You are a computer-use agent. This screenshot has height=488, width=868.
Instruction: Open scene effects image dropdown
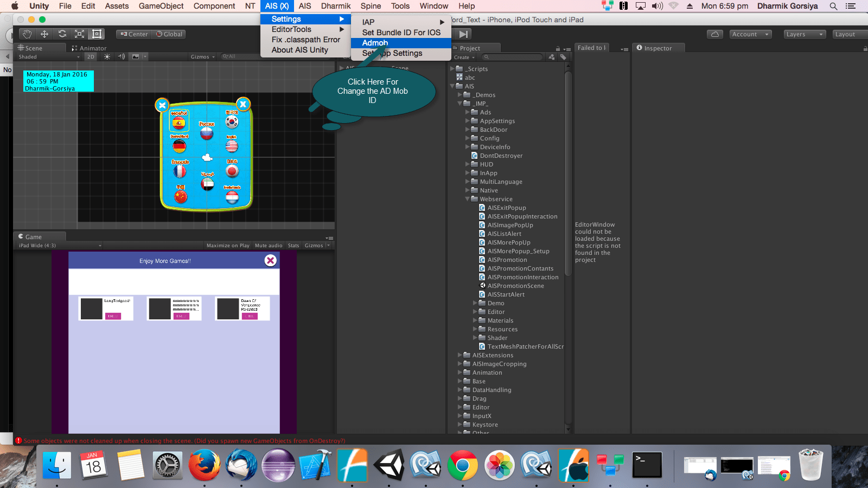point(138,56)
